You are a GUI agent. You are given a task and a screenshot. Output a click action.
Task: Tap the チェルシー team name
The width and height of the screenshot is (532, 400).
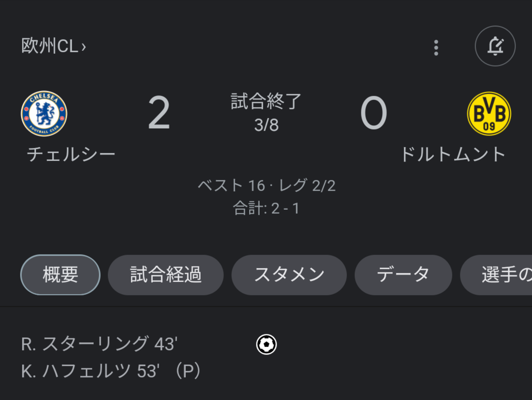coord(71,154)
